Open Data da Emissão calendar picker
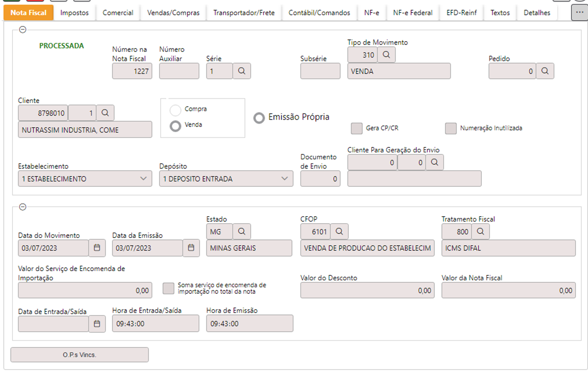 (191, 248)
